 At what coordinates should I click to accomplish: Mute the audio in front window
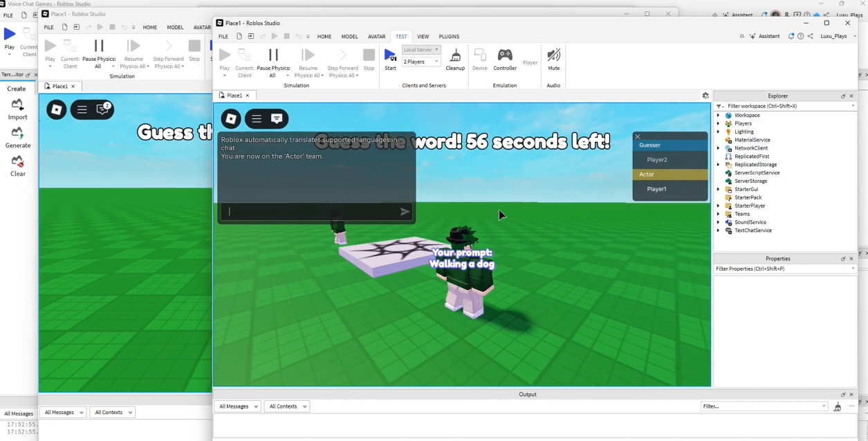(553, 59)
